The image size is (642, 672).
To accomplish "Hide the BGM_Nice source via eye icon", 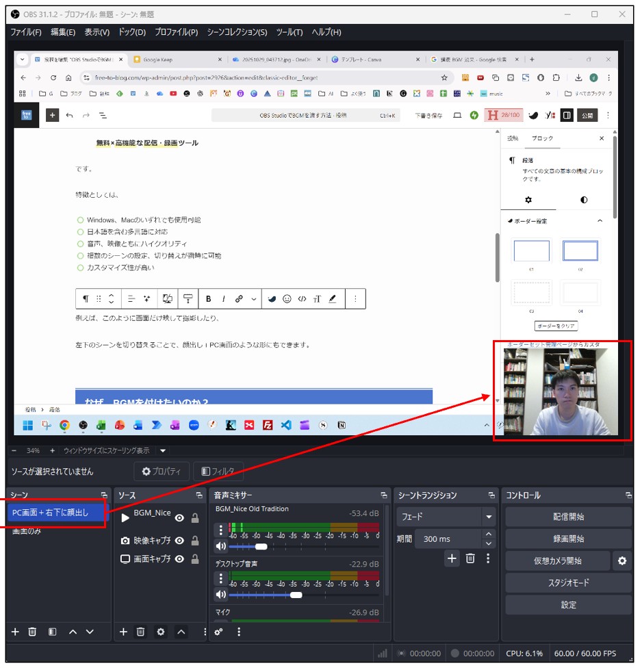I will coord(179,518).
